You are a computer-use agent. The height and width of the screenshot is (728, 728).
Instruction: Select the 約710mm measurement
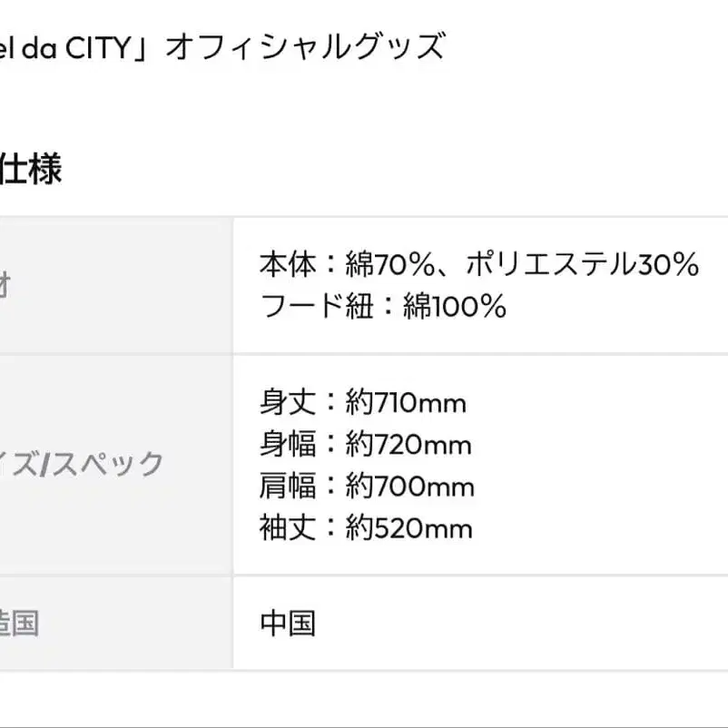pyautogui.click(x=405, y=402)
